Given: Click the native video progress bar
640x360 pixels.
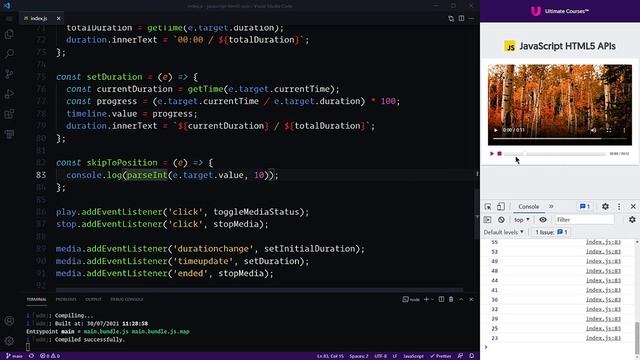Looking at the screenshot, I should click(560, 139).
